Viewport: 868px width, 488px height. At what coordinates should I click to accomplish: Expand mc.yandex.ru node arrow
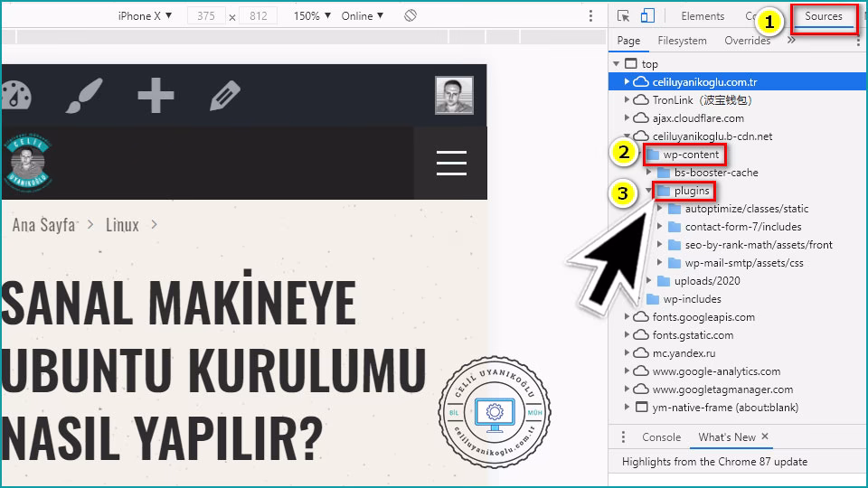point(627,353)
